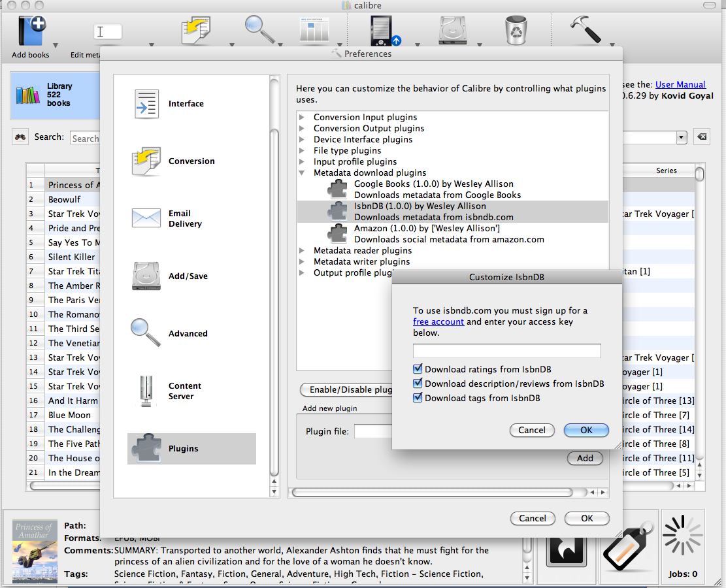Click the Add plugin button
726x588 pixels.
point(585,459)
